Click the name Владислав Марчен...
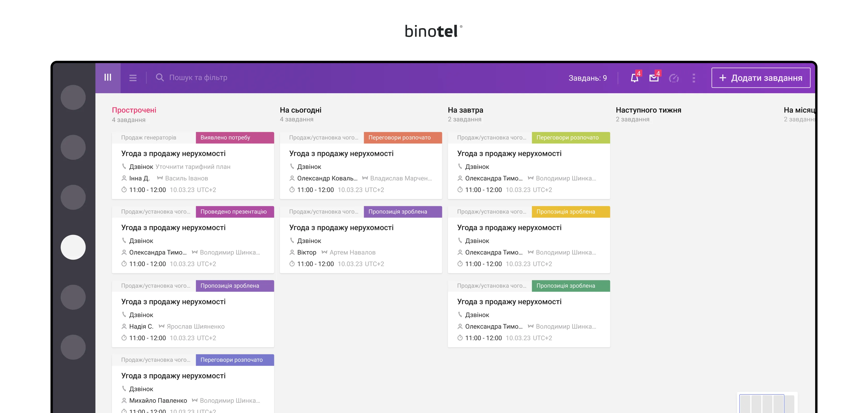This screenshot has height=413, width=868. coord(401,178)
